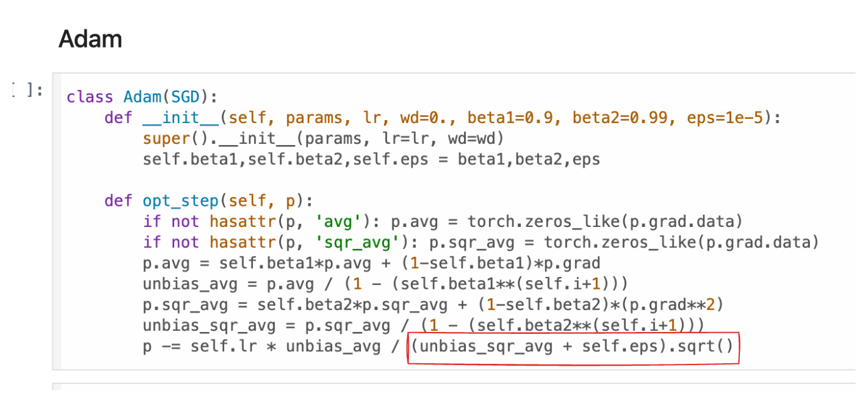868x402 pixels.
Task: Click the opt_step method definition
Action: 209,201
